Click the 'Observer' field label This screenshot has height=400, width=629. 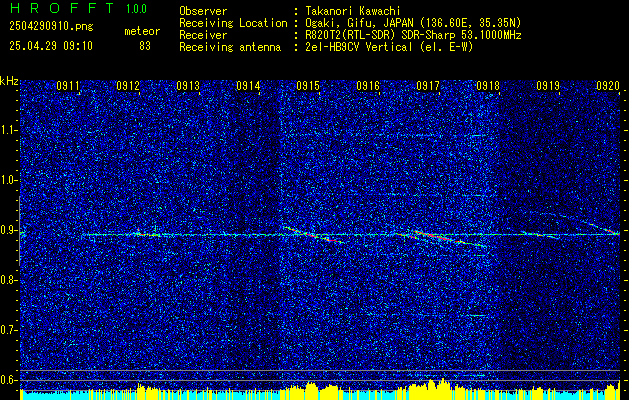[203, 12]
